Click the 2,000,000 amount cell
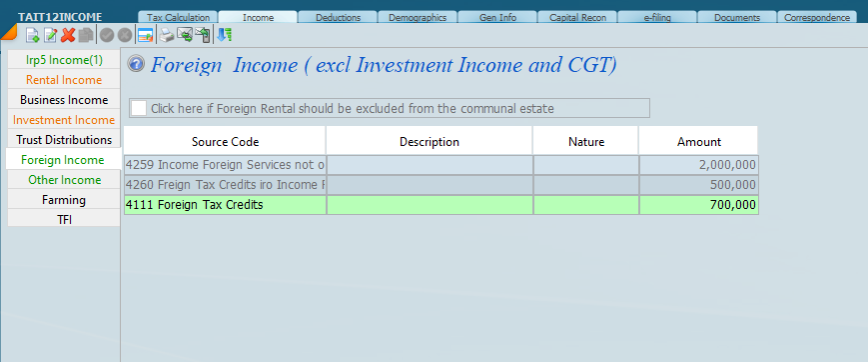868x362 pixels. 698,165
